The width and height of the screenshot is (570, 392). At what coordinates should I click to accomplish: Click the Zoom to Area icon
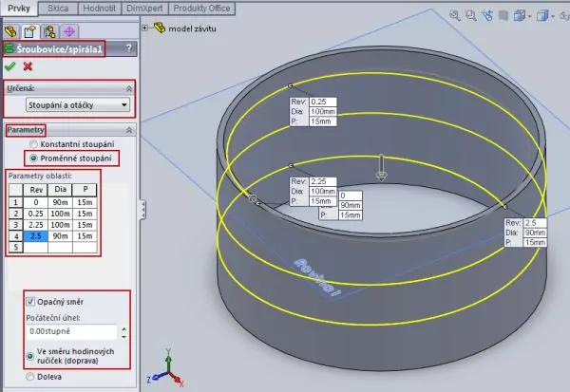pyautogui.click(x=471, y=16)
